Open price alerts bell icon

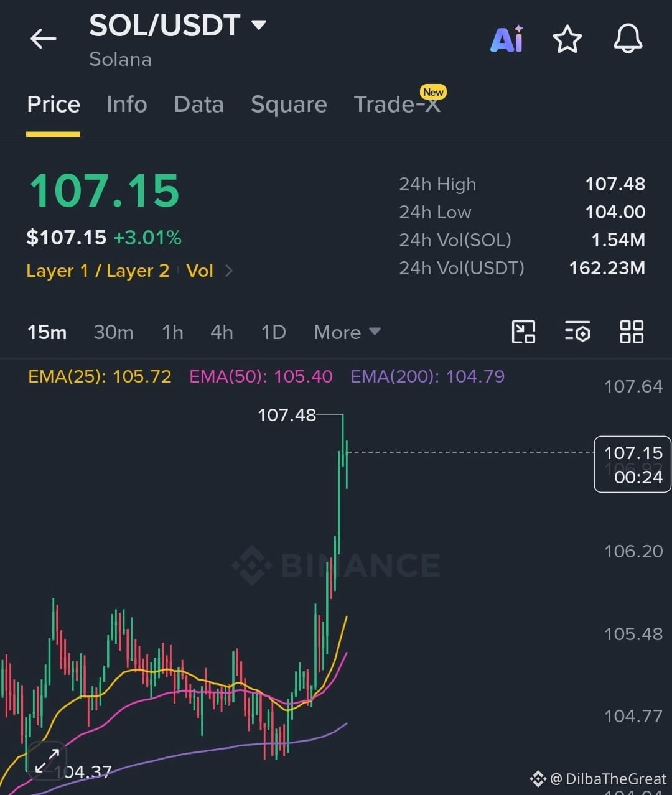[628, 39]
